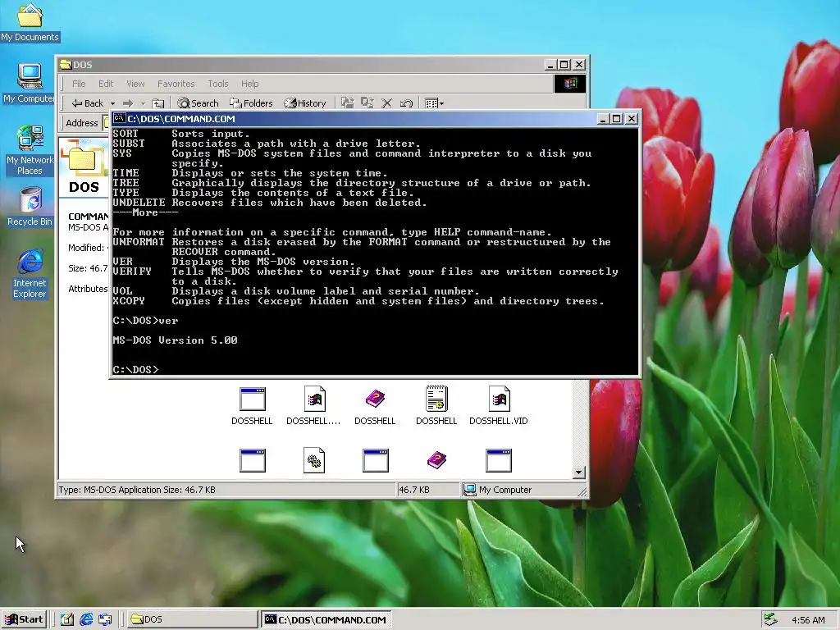
Task: Open the My Documents desktop icon
Action: (x=30, y=22)
